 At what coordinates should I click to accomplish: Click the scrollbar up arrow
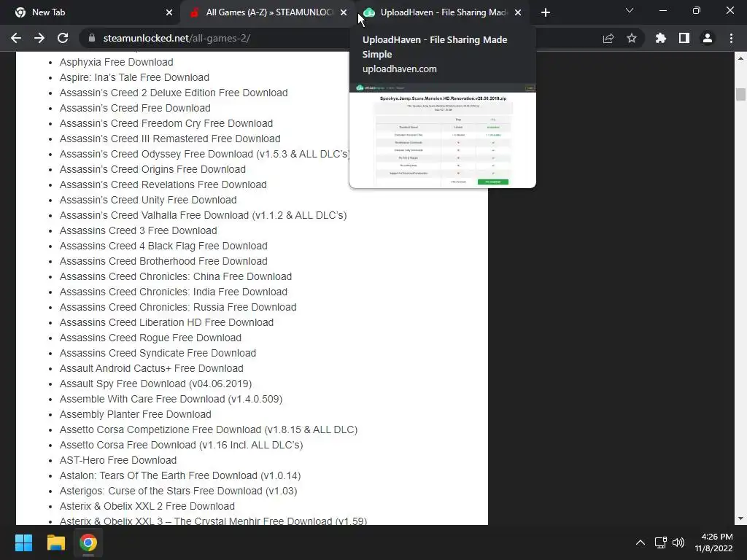coord(740,58)
